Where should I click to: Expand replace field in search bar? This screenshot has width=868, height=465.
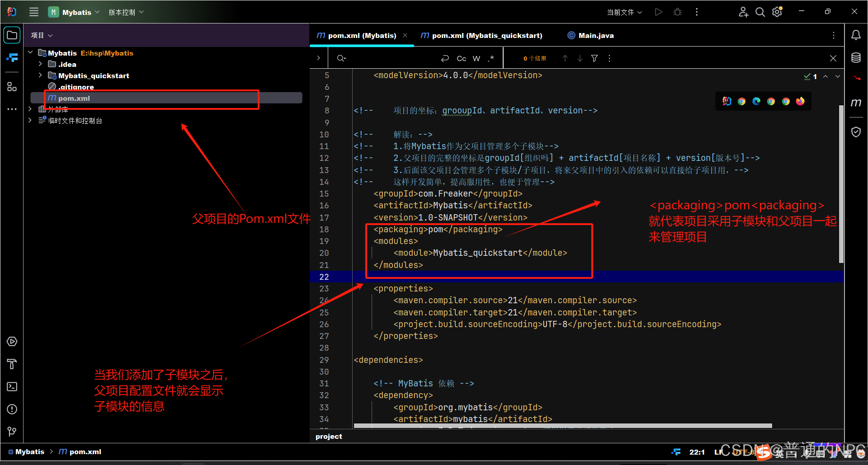click(x=318, y=58)
